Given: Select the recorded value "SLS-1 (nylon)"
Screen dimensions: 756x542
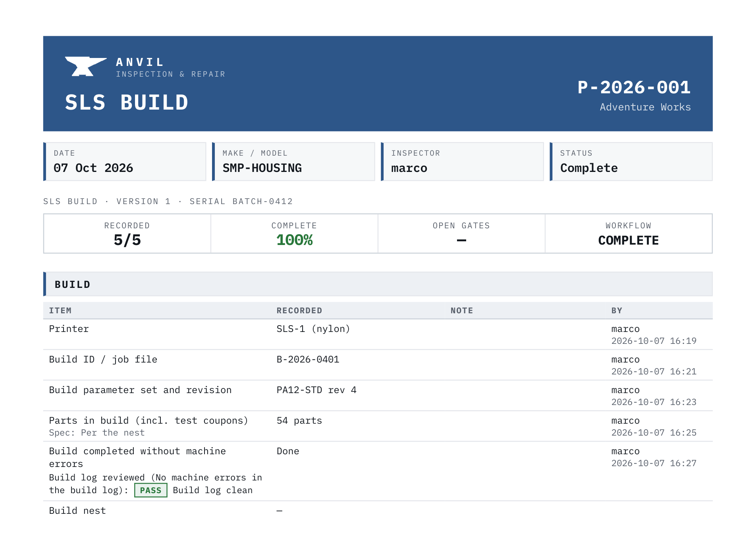Looking at the screenshot, I should point(313,329).
